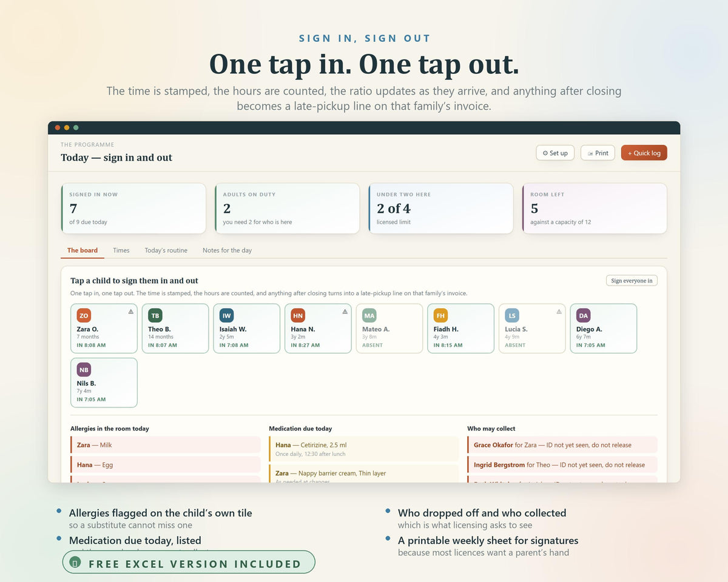728x582 pixels.
Task: Select Ingrid Bergstrom for Theo collector row
Action: pos(562,465)
